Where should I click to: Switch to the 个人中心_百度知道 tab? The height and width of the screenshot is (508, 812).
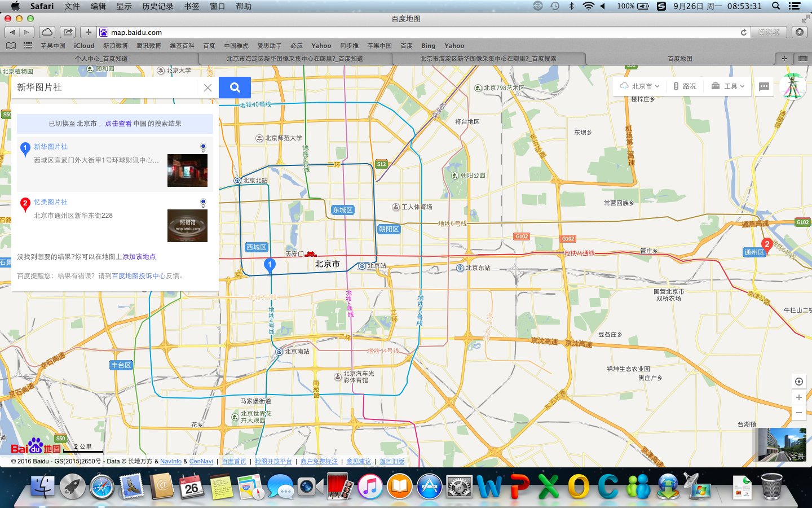[101, 59]
